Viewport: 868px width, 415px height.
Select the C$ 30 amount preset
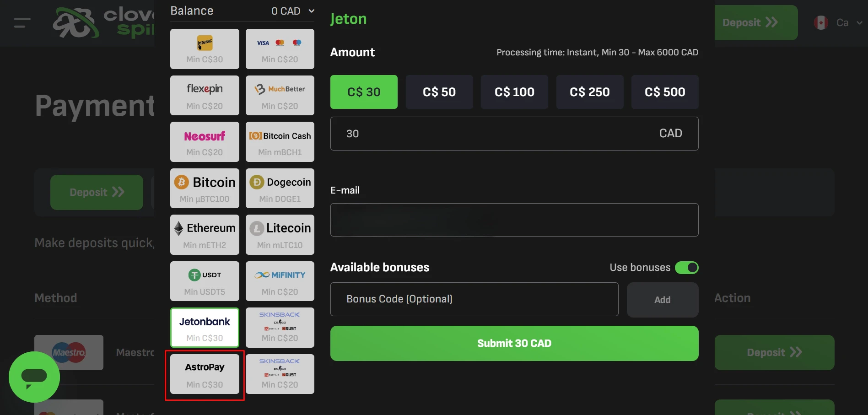(364, 92)
